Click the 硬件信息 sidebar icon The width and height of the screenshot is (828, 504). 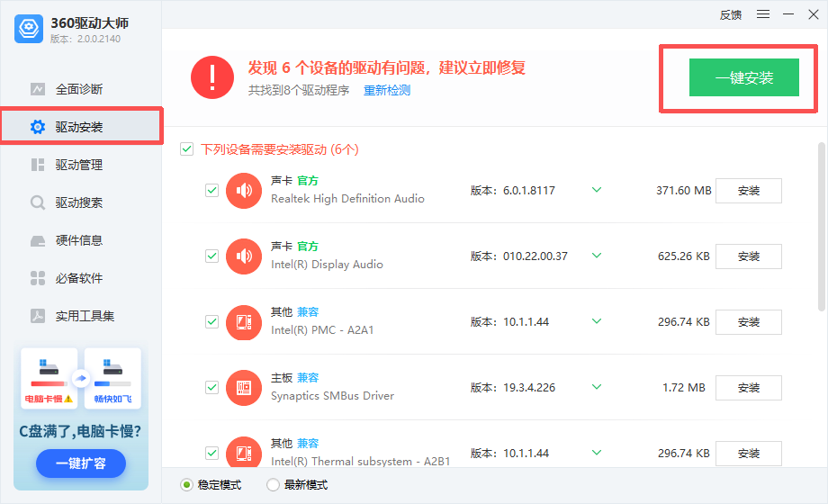(38, 240)
